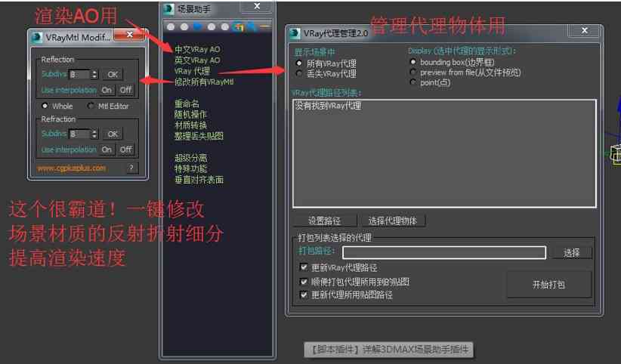Open 材质转换 entry in 场景助手
The image size is (621, 364).
tap(190, 125)
